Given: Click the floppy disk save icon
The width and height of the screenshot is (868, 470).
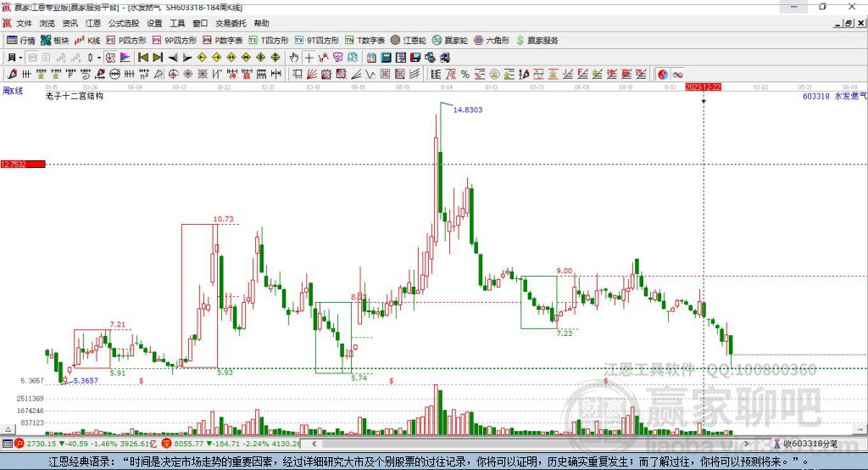Looking at the screenshot, I should tap(415, 58).
